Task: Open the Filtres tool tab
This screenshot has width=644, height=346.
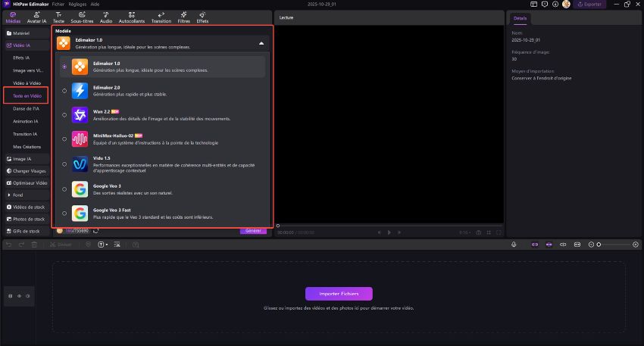Action: (183, 17)
